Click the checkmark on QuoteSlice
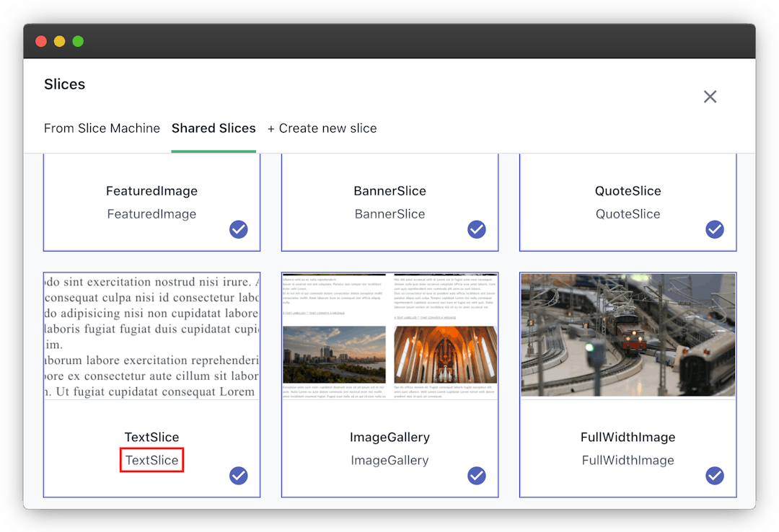This screenshot has width=779, height=532. pos(715,229)
